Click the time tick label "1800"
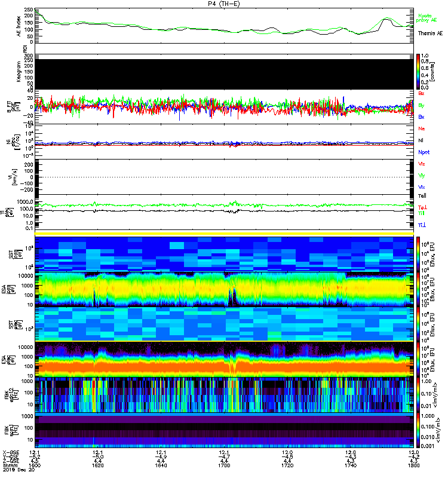The height and width of the screenshot is (478, 448). tap(413, 465)
